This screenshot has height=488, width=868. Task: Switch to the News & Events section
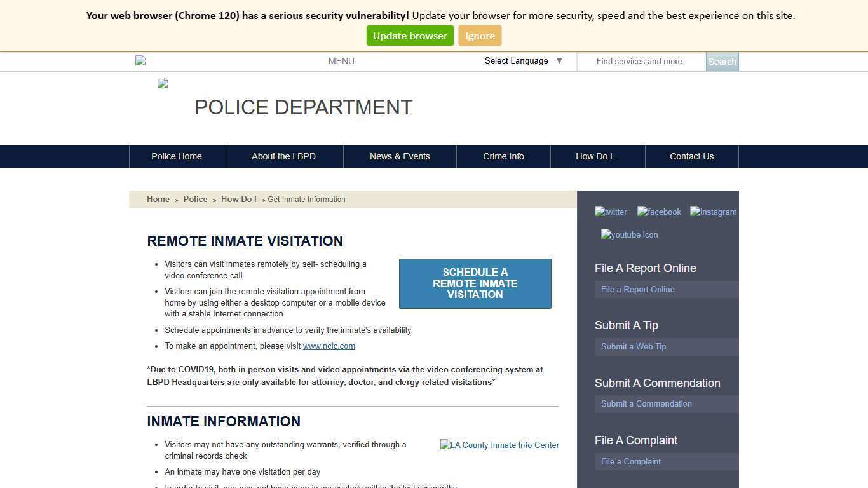(400, 156)
